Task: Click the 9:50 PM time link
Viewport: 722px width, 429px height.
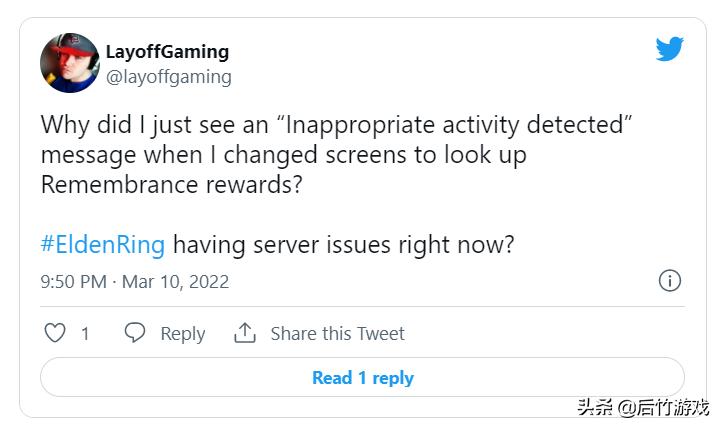Action: (x=73, y=281)
